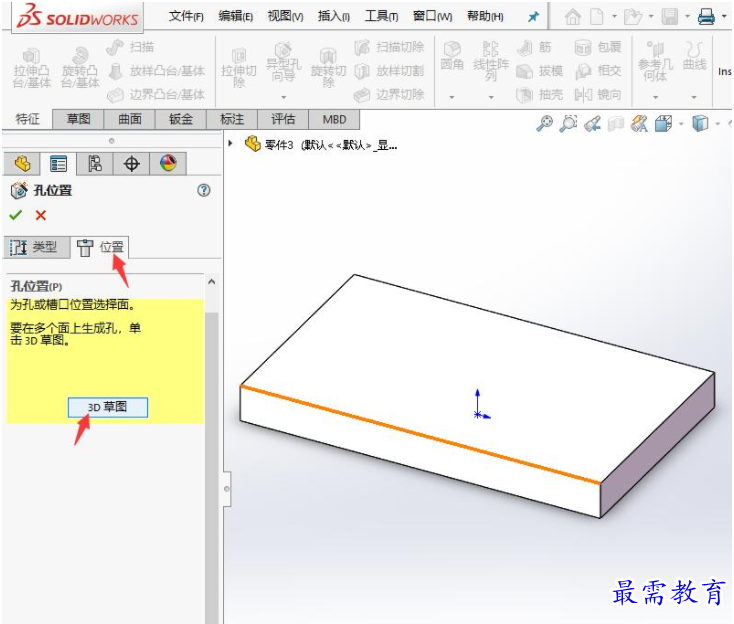Switch to the 位置 tab in Hole panel
The image size is (734, 624).
point(99,248)
